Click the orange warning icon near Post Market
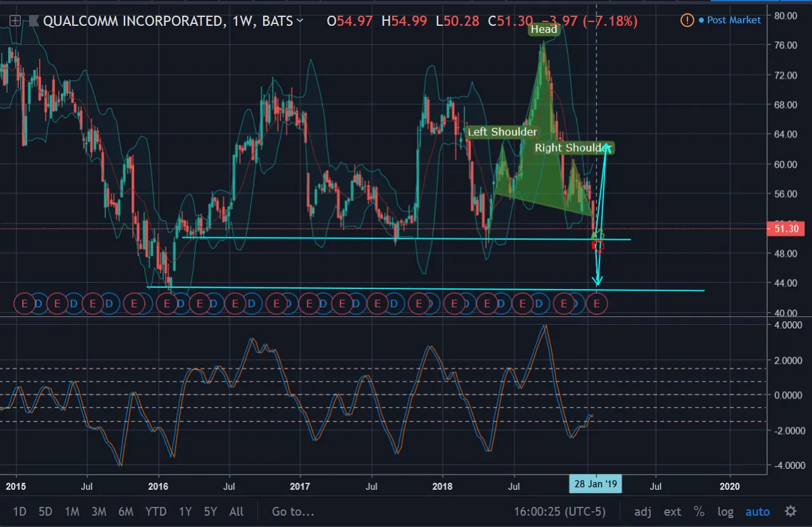 coord(687,20)
